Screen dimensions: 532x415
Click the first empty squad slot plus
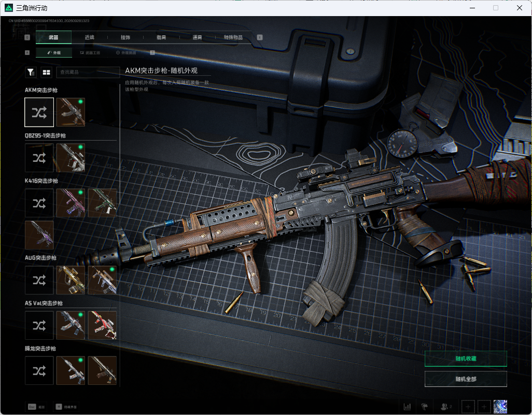pyautogui.click(x=468, y=407)
